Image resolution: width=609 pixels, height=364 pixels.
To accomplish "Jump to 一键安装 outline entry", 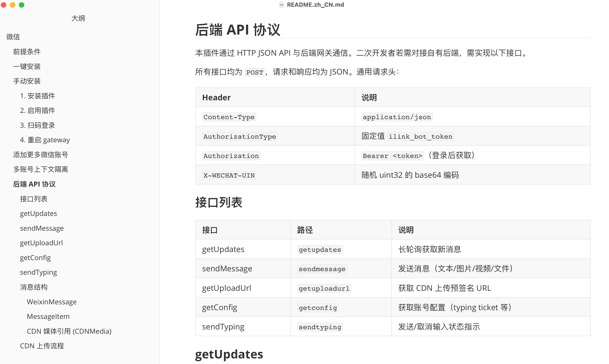I will pyautogui.click(x=27, y=66).
